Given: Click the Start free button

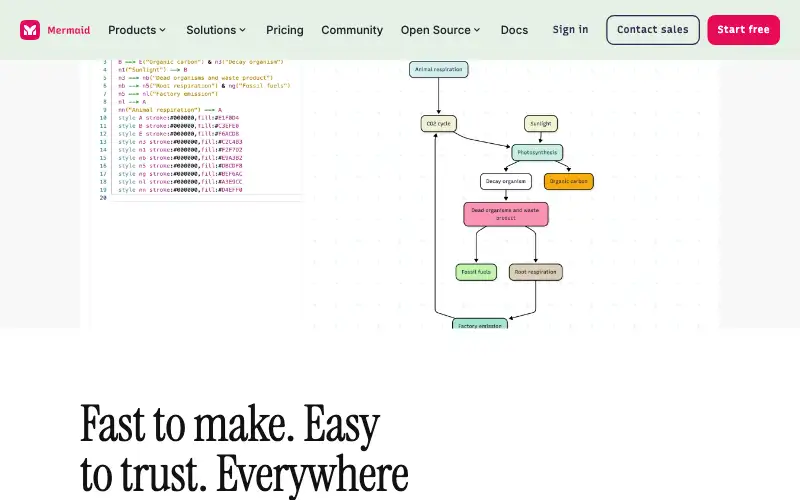Looking at the screenshot, I should pyautogui.click(x=743, y=30).
